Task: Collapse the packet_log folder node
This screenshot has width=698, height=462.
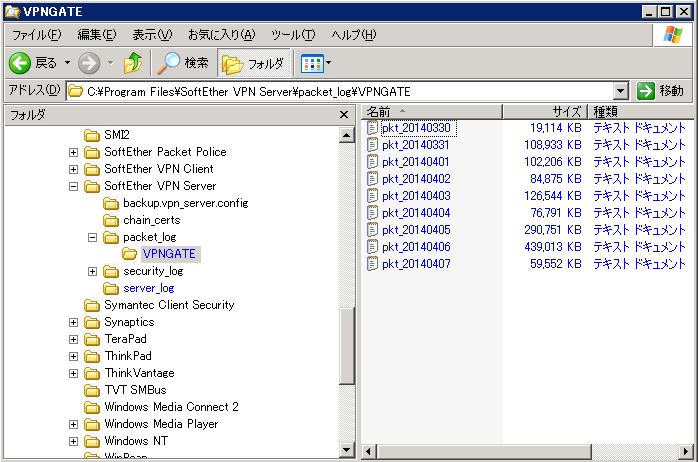Action: [92, 237]
